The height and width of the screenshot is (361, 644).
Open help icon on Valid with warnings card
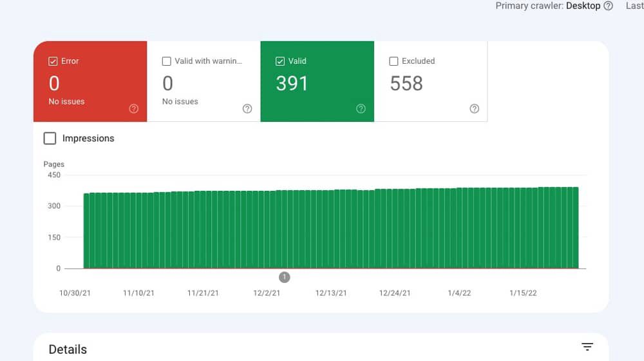click(x=247, y=108)
